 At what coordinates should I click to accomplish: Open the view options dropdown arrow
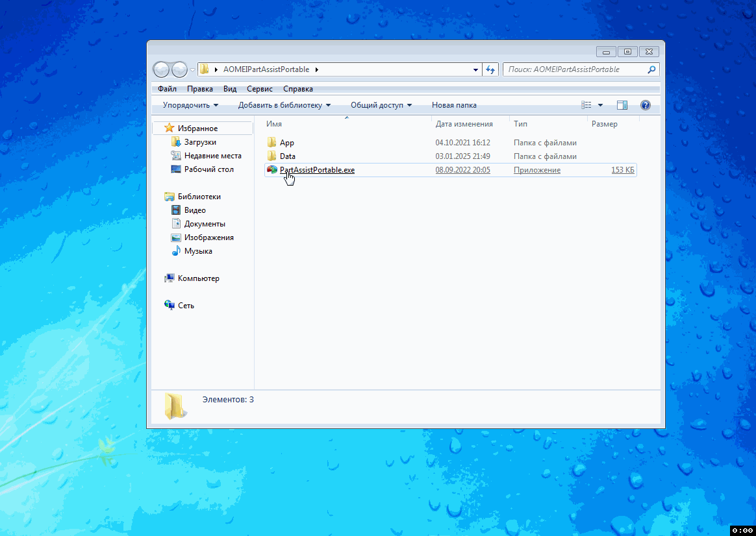[x=600, y=105]
